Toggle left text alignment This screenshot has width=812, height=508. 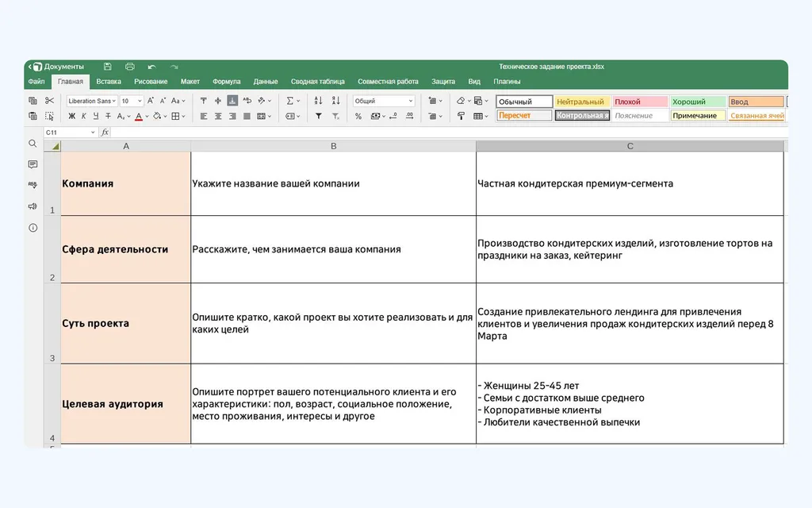[x=204, y=116]
